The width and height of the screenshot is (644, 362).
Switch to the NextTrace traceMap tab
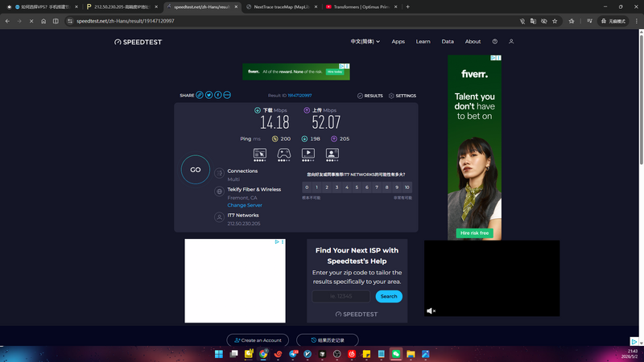pyautogui.click(x=282, y=7)
